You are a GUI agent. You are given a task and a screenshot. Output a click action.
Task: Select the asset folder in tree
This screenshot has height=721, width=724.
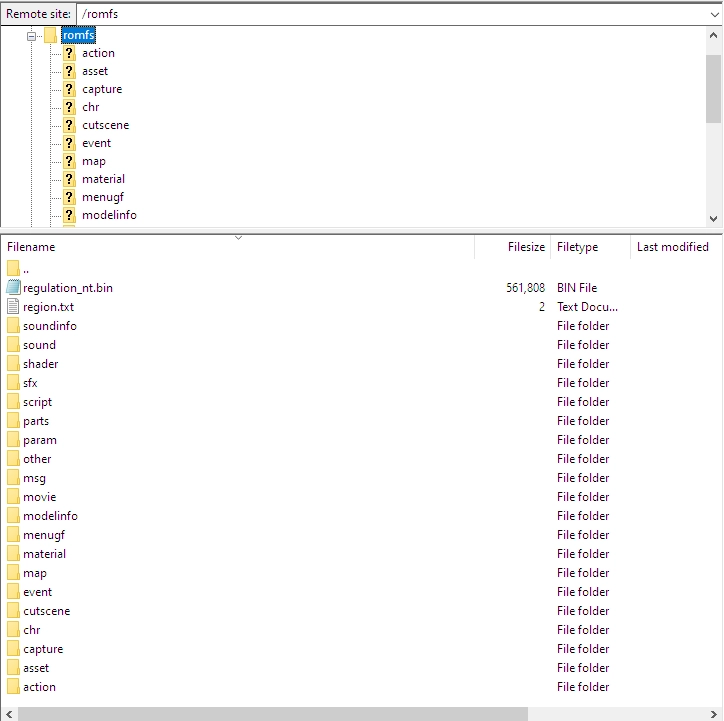click(x=95, y=72)
